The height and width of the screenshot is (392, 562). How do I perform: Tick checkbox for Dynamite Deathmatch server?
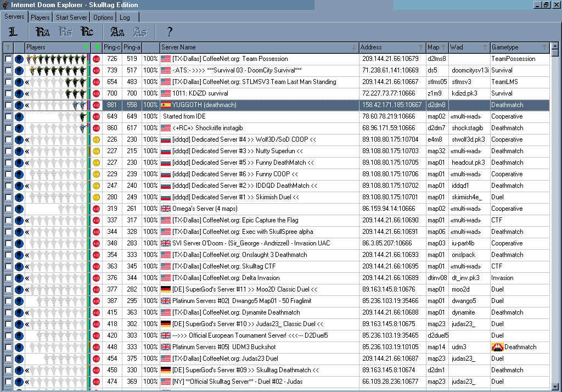click(x=8, y=312)
